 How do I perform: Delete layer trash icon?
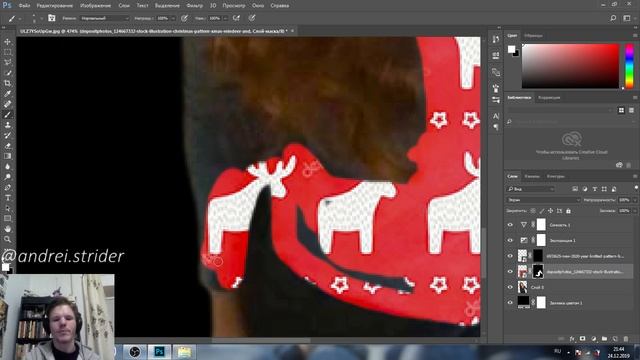[626, 339]
